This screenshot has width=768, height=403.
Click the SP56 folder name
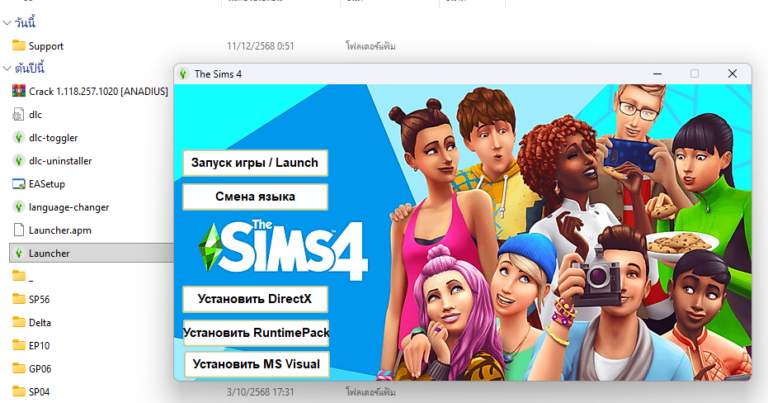[39, 300]
